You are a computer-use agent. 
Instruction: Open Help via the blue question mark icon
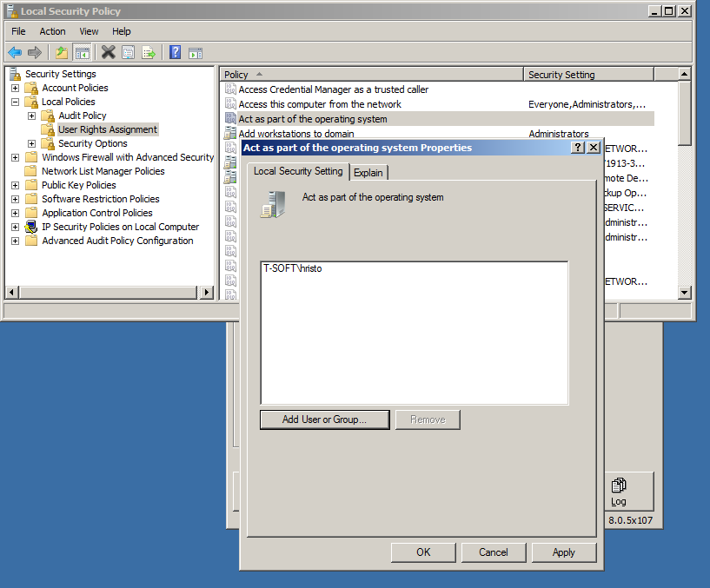click(x=175, y=52)
